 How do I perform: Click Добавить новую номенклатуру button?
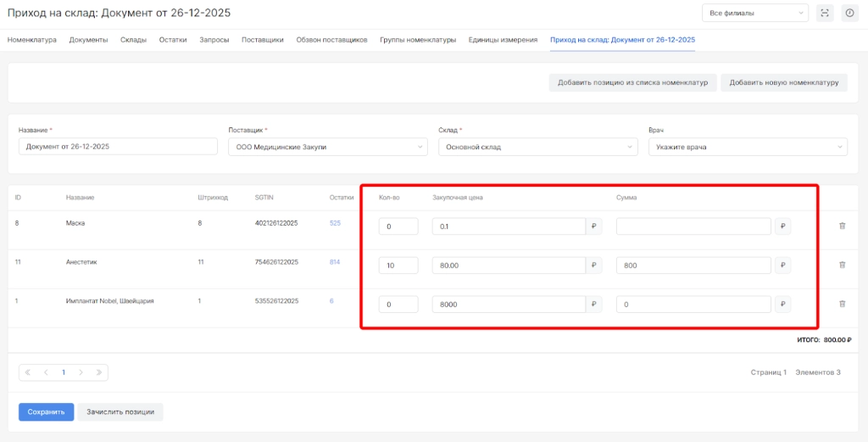pyautogui.click(x=783, y=82)
